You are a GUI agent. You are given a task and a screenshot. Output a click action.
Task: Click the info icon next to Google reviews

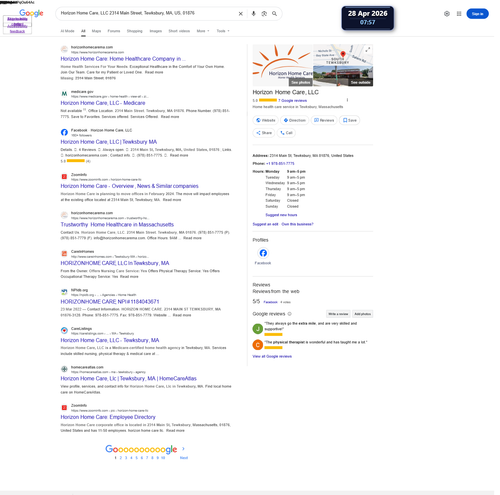(x=289, y=314)
